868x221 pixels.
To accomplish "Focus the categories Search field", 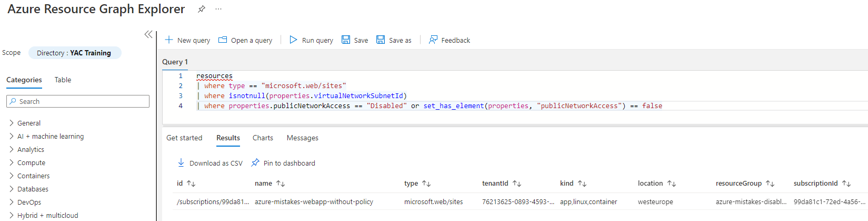I will coord(78,101).
